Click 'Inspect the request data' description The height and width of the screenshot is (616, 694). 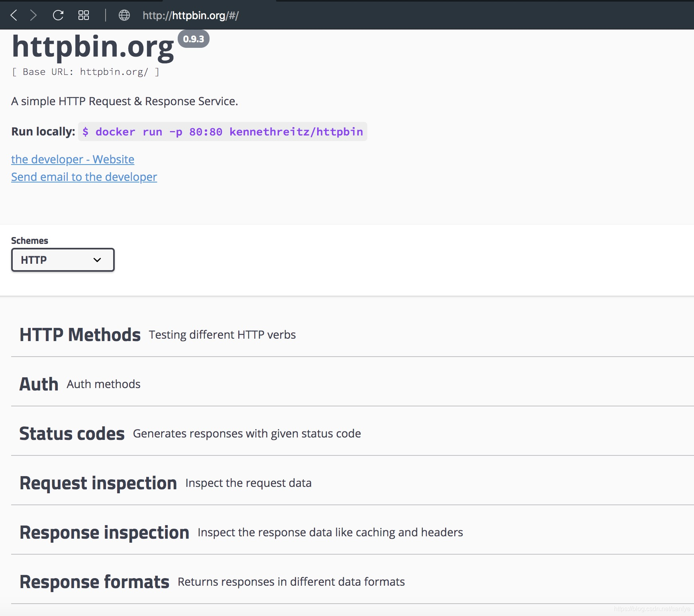pyautogui.click(x=249, y=483)
